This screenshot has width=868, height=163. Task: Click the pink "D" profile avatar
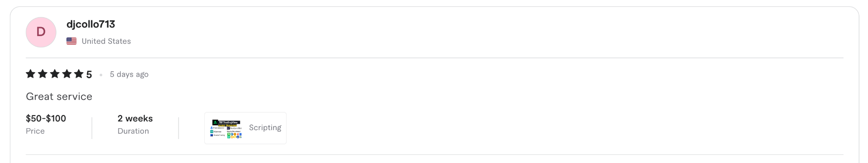pyautogui.click(x=41, y=32)
